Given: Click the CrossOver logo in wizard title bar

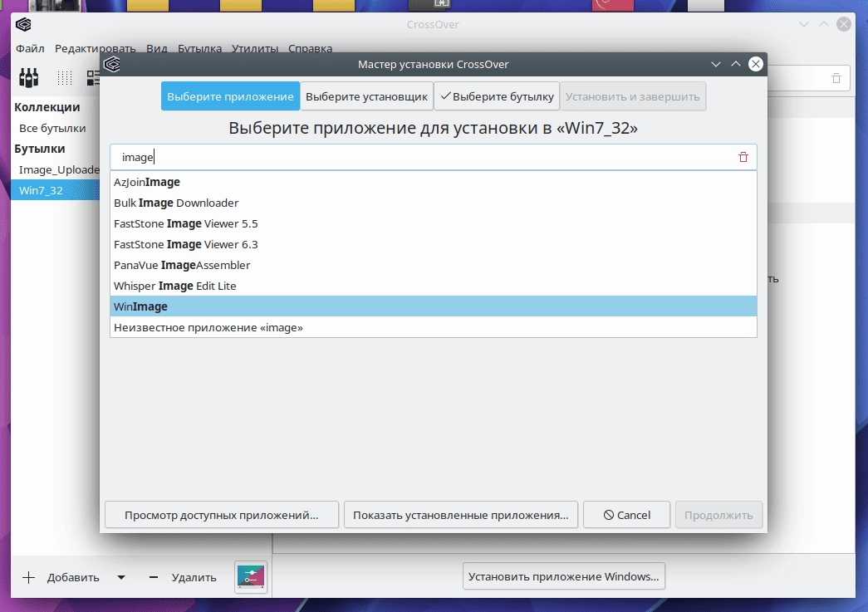Looking at the screenshot, I should point(112,64).
